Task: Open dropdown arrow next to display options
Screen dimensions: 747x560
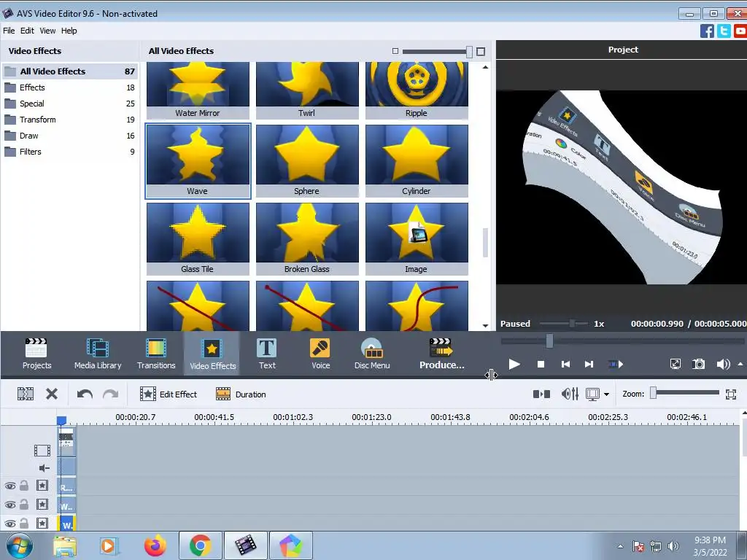Action: pos(606,394)
